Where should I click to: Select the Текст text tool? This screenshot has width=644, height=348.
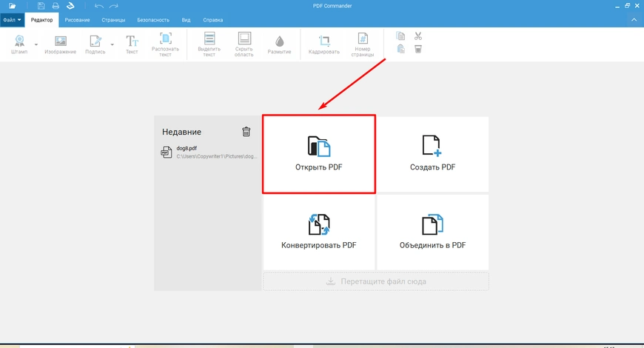tap(132, 44)
